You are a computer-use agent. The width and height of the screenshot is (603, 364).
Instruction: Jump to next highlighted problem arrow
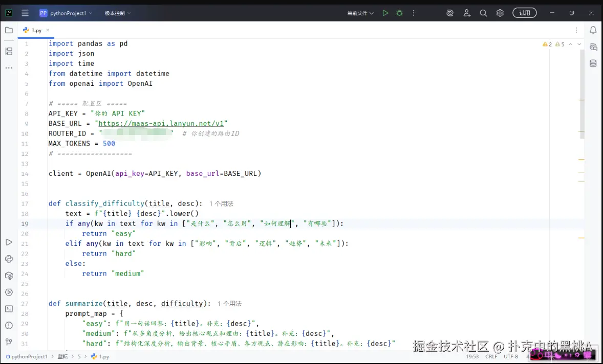(579, 44)
